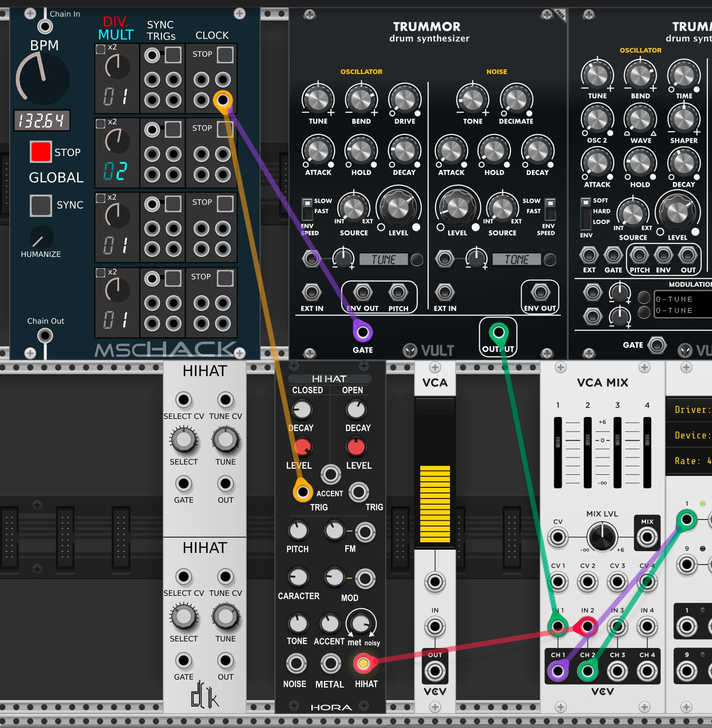Click the 132.64 BPM display
The width and height of the screenshot is (712, 728).
(41, 121)
